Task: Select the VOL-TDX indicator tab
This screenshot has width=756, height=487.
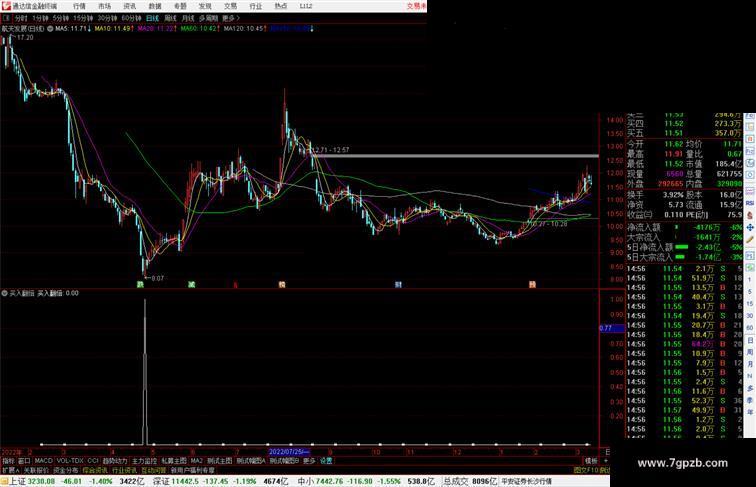Action: point(70,461)
